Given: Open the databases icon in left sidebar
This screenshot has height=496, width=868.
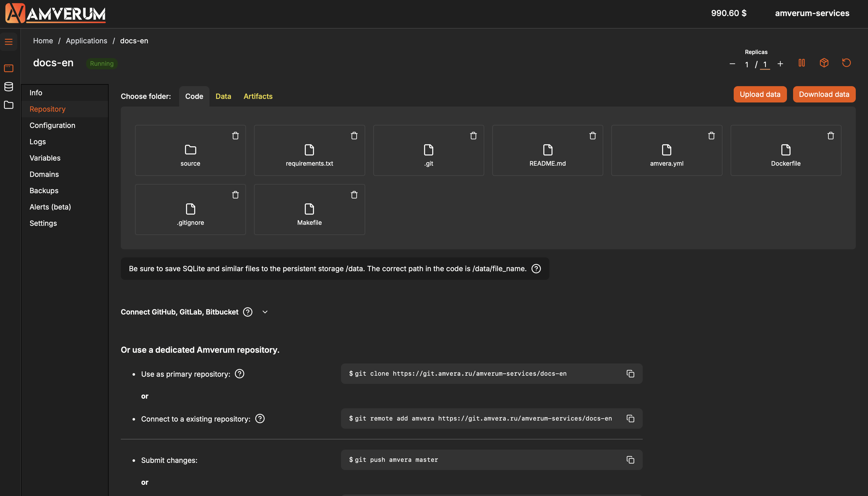Looking at the screenshot, I should pyautogui.click(x=8, y=86).
